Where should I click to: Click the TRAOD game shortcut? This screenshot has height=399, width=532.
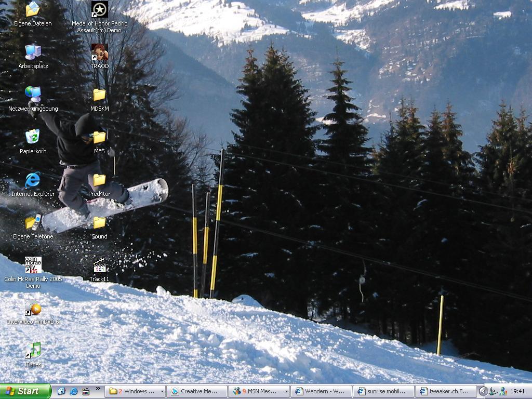point(99,52)
